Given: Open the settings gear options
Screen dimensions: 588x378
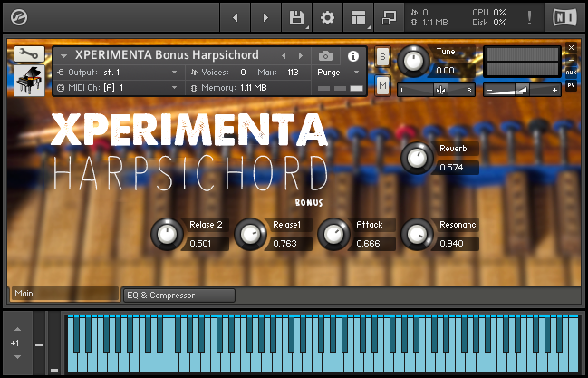Looking at the screenshot, I should click(327, 17).
